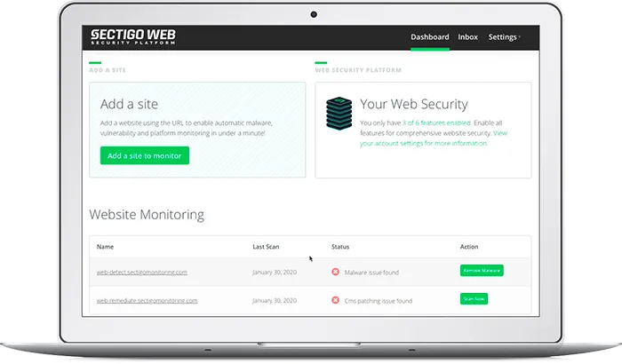This screenshot has height=364, width=622.
Task: Click the January 30, 2020 date for web-remediate
Action: (x=275, y=301)
